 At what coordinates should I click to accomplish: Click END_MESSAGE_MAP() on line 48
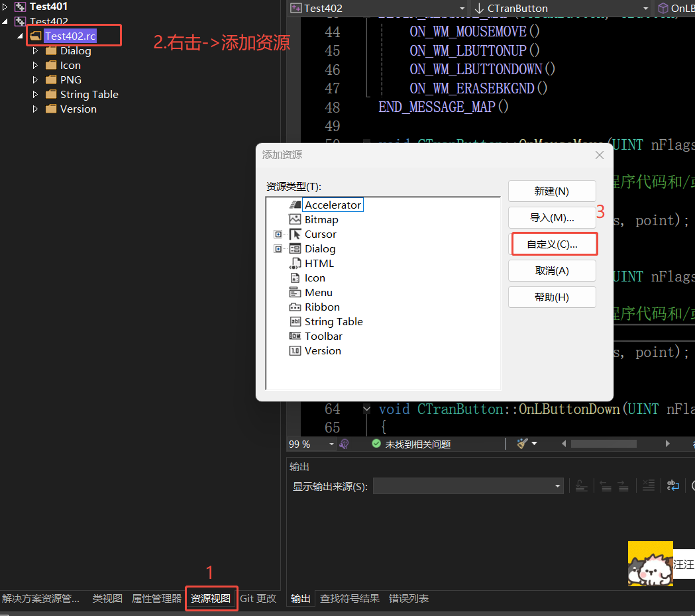[443, 107]
